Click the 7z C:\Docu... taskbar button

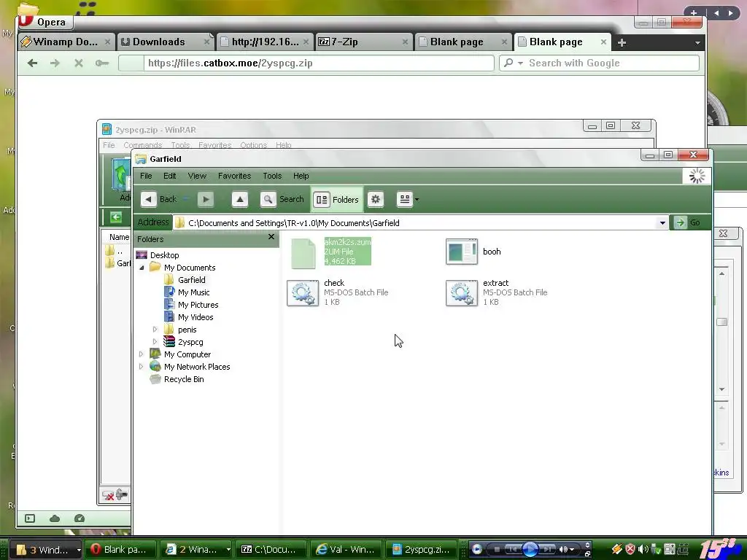(x=271, y=550)
